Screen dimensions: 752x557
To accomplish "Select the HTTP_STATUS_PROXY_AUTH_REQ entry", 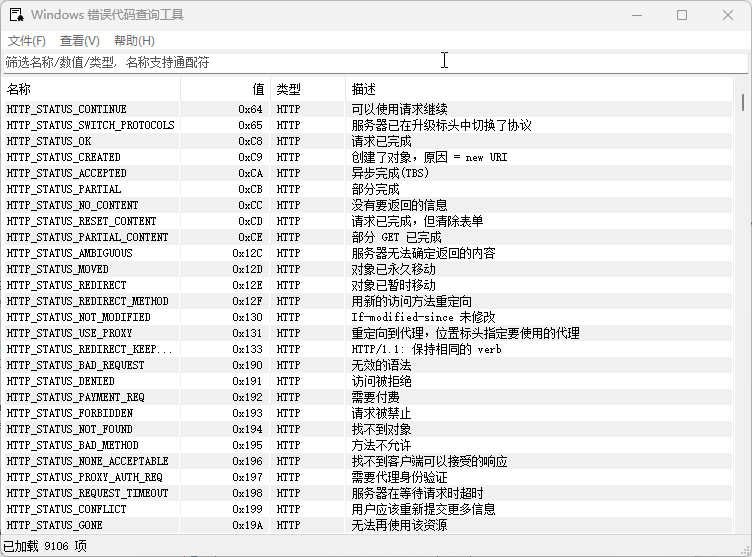I will [368, 477].
